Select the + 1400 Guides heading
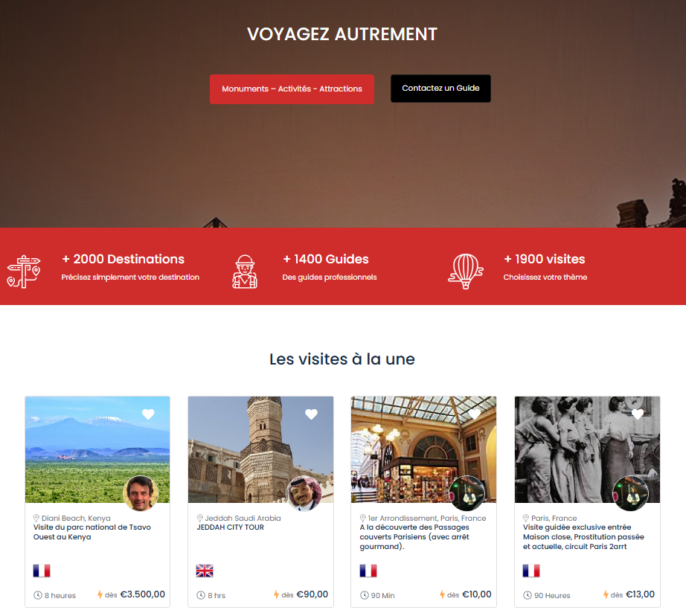This screenshot has height=616, width=686. coord(326,259)
